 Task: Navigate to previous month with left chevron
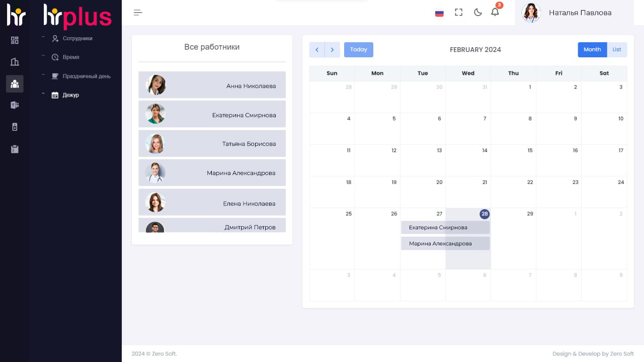click(x=317, y=50)
